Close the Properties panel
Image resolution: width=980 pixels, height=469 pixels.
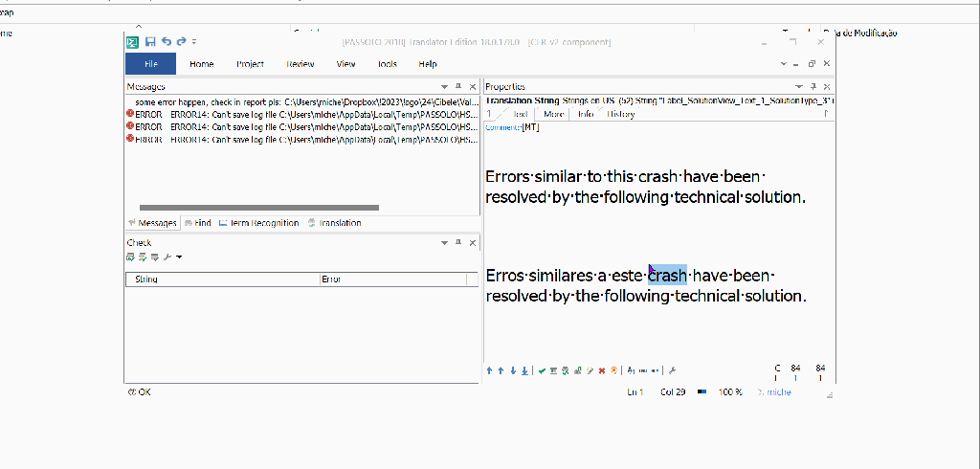(827, 87)
